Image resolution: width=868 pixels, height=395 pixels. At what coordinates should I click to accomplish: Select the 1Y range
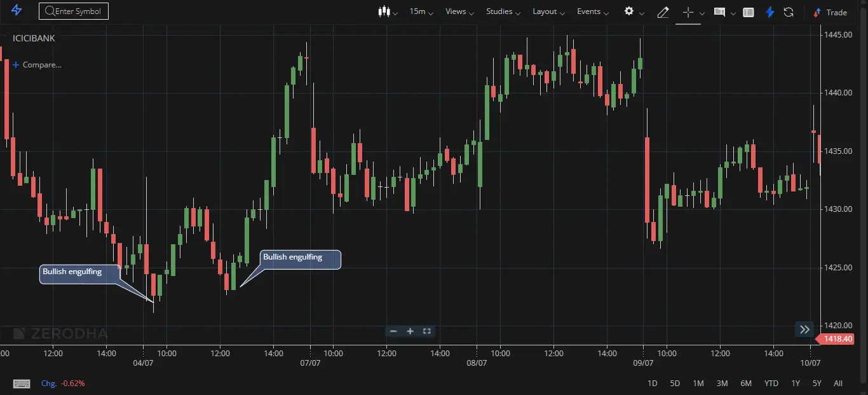coord(796,384)
